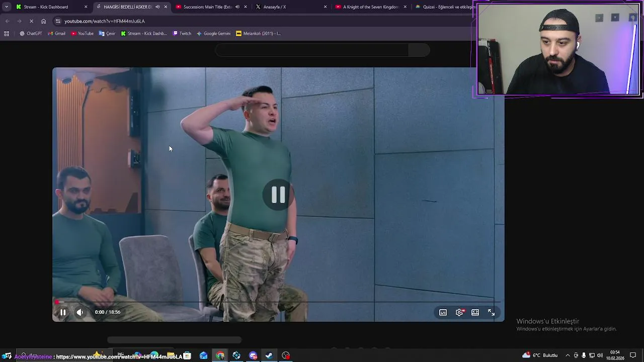Open Melankoli (2011) bookmark
Screen dimensions: 644x362
(258, 34)
